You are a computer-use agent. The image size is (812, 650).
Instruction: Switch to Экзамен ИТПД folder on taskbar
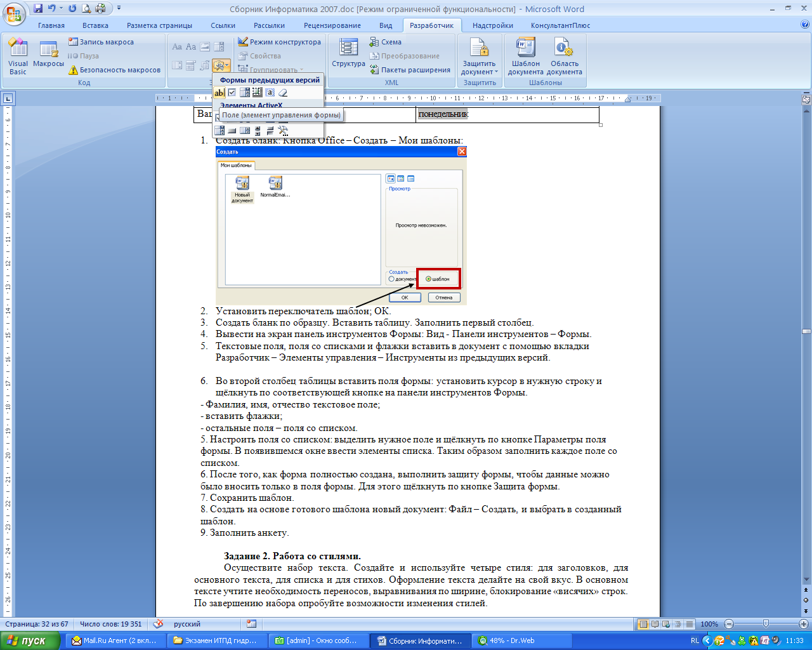point(217,640)
